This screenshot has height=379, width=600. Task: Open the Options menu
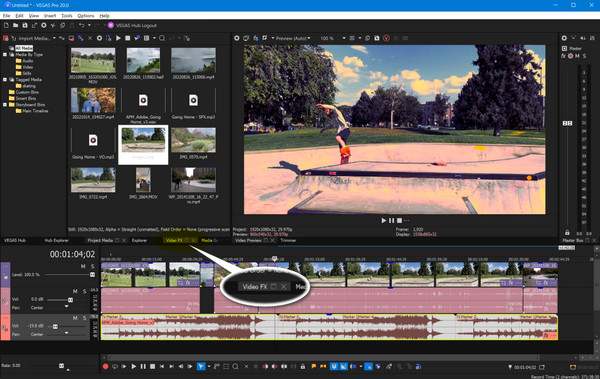coord(86,16)
